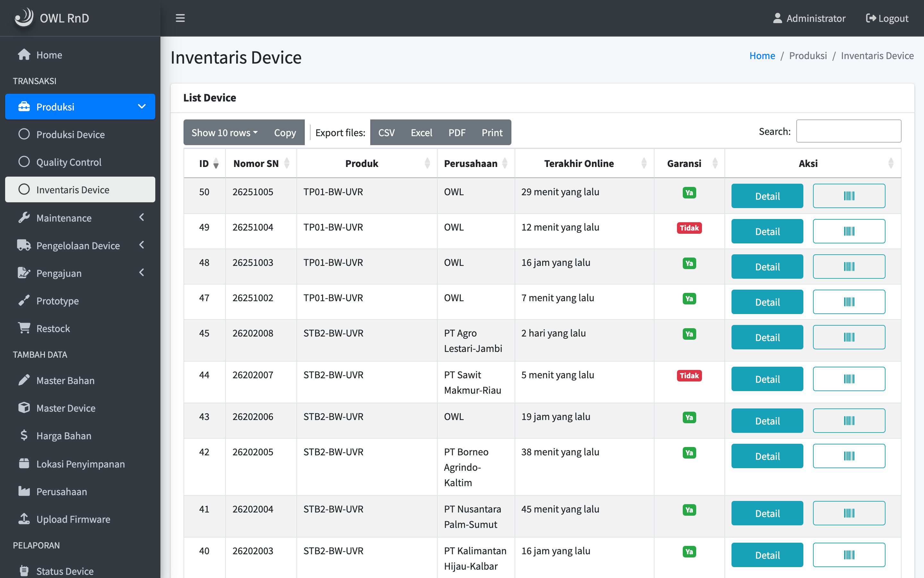This screenshot has height=578, width=924.
Task: Click the OWL RnD logo
Action: click(x=52, y=18)
